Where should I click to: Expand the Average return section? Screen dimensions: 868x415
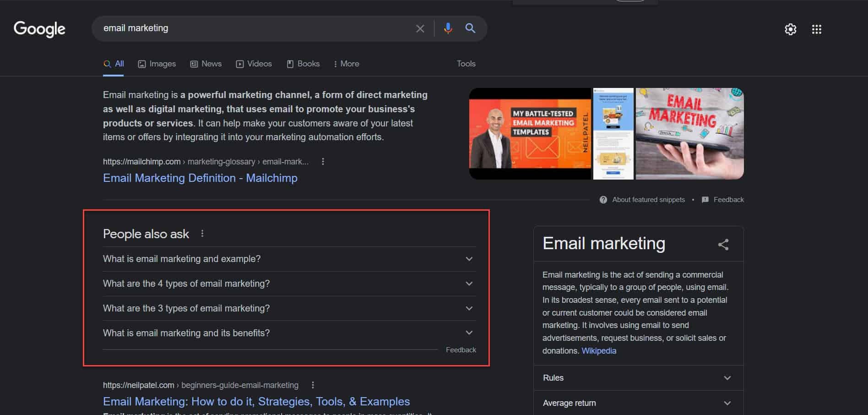click(727, 403)
